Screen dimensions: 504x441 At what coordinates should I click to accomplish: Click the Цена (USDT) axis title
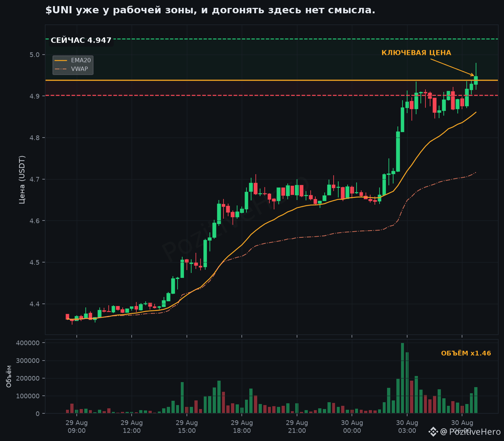pos(22,180)
